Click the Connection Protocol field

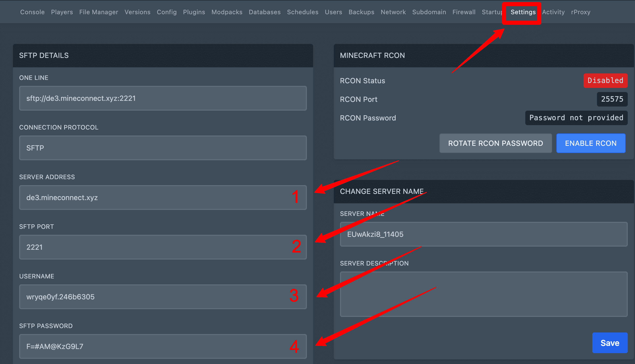(163, 148)
